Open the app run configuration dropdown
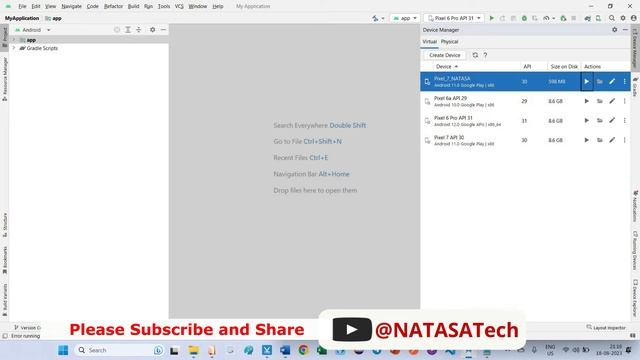Viewport: 640px width, 360px height. click(x=404, y=18)
